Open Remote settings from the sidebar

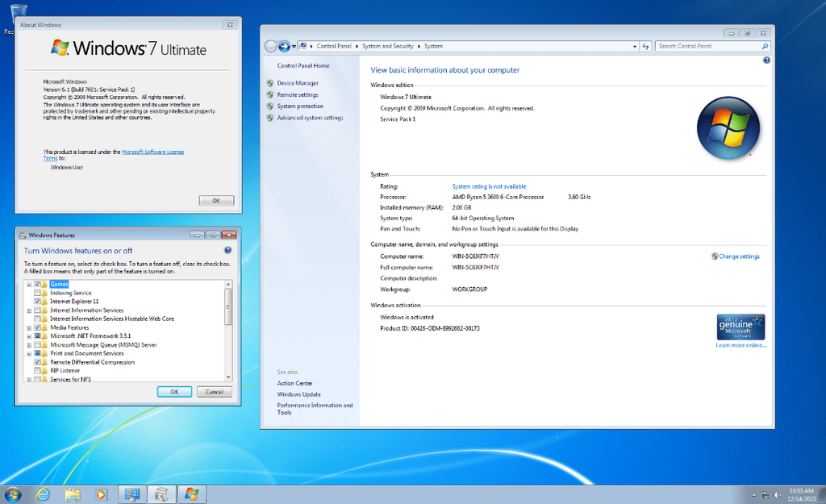coord(298,95)
